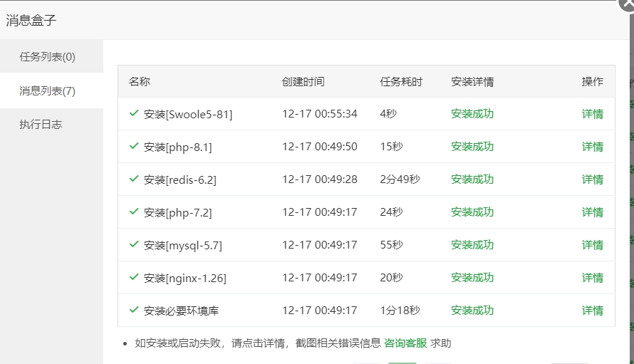Image resolution: width=634 pixels, height=364 pixels.
Task: Click 安装成功 status for redis-6.2
Action: (472, 180)
